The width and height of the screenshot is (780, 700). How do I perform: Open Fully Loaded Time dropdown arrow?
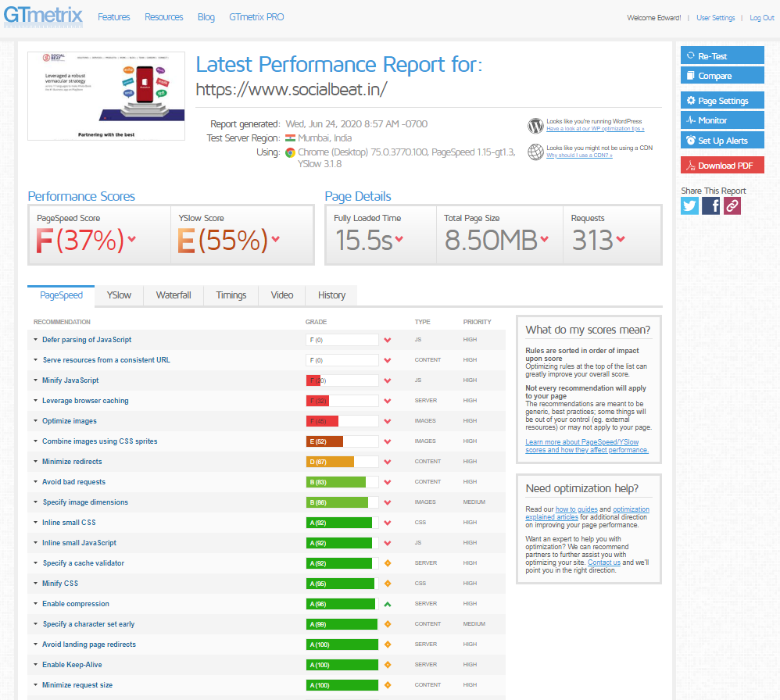pyautogui.click(x=399, y=239)
